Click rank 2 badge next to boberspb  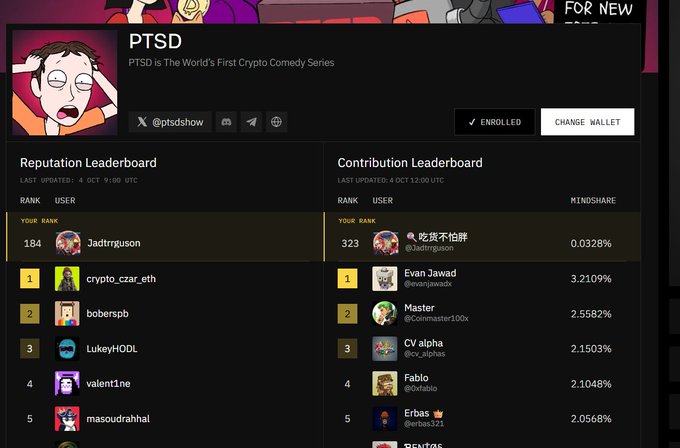29,314
